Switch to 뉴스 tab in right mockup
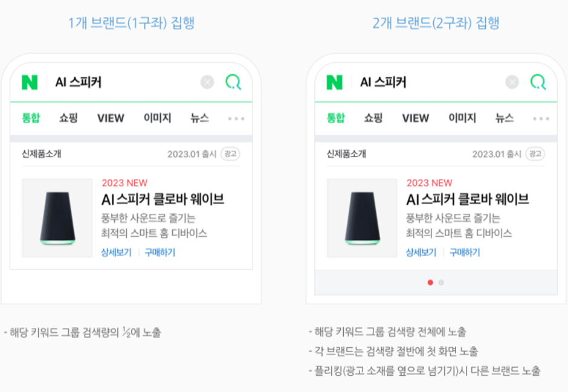 tap(505, 118)
